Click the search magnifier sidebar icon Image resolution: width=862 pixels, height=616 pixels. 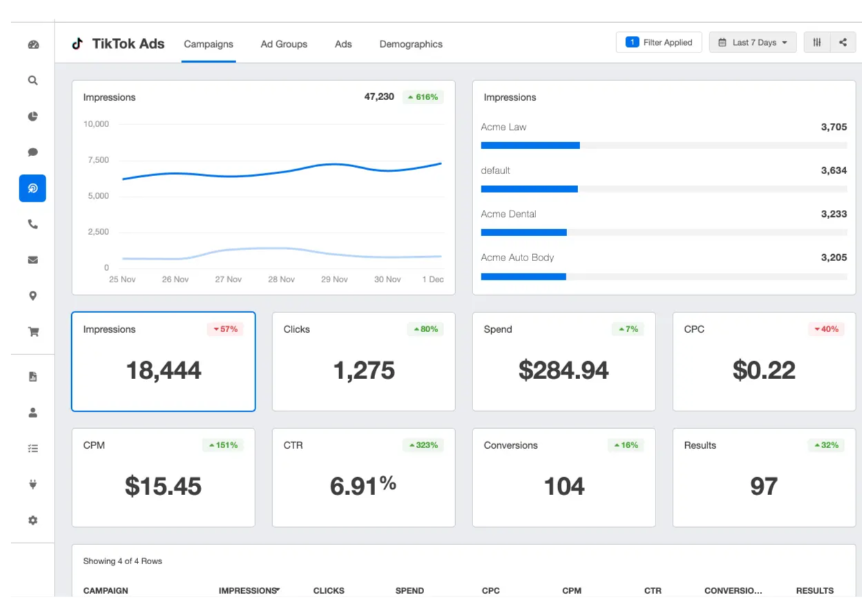coord(32,81)
